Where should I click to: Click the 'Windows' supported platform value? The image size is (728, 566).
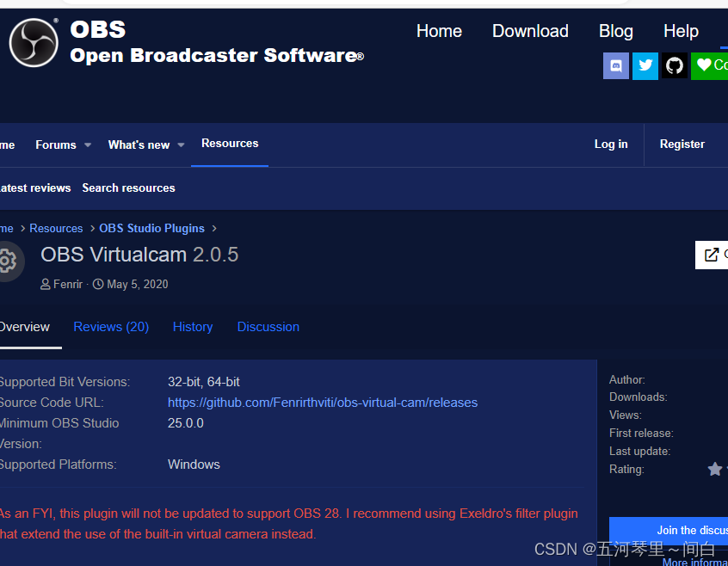[x=194, y=464]
